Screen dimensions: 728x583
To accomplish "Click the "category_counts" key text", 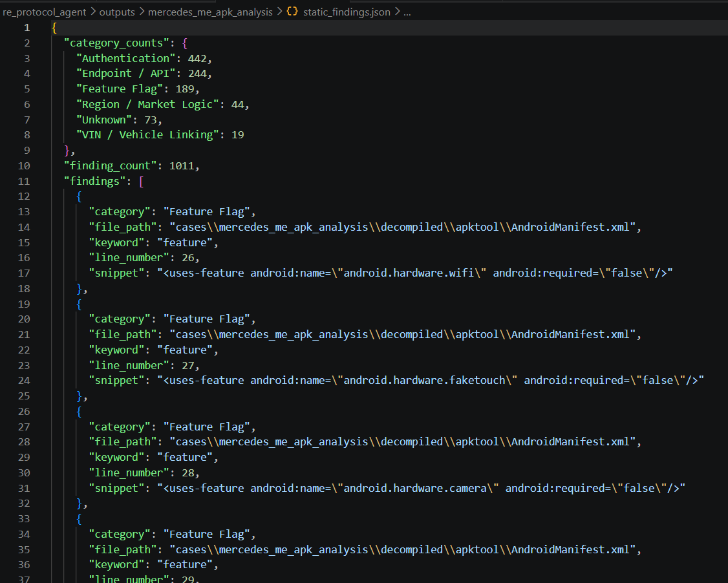I will click(x=116, y=43).
